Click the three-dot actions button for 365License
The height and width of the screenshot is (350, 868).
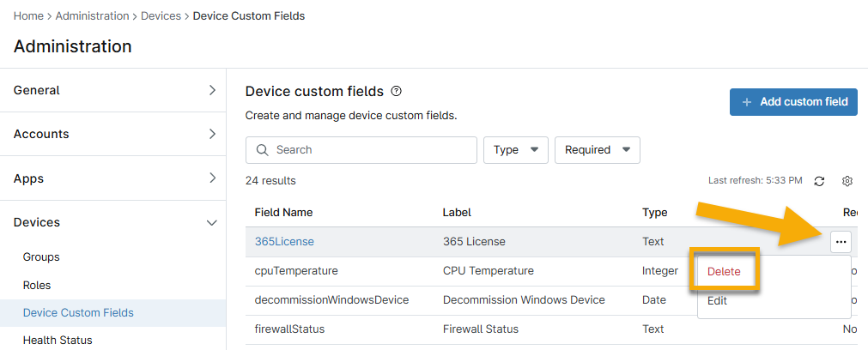[x=841, y=242]
